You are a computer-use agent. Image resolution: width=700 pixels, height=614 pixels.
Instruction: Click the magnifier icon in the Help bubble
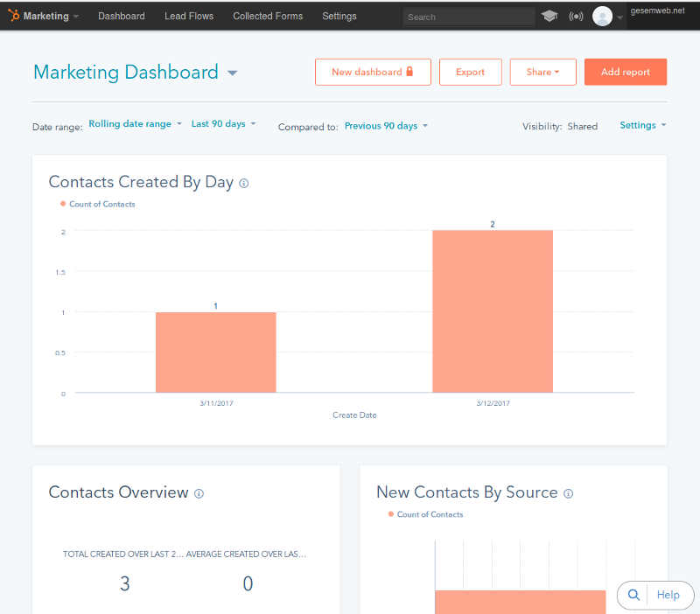[x=633, y=595]
